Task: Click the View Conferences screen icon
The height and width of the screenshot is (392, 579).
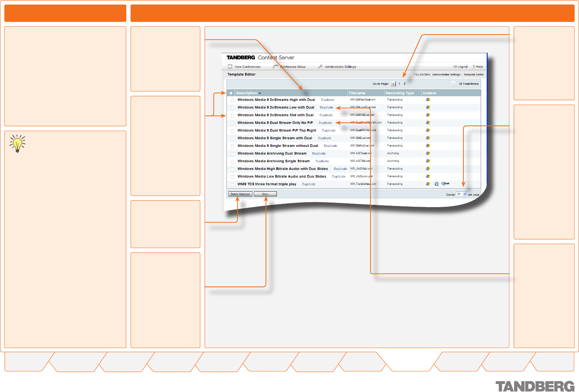Action: click(230, 66)
